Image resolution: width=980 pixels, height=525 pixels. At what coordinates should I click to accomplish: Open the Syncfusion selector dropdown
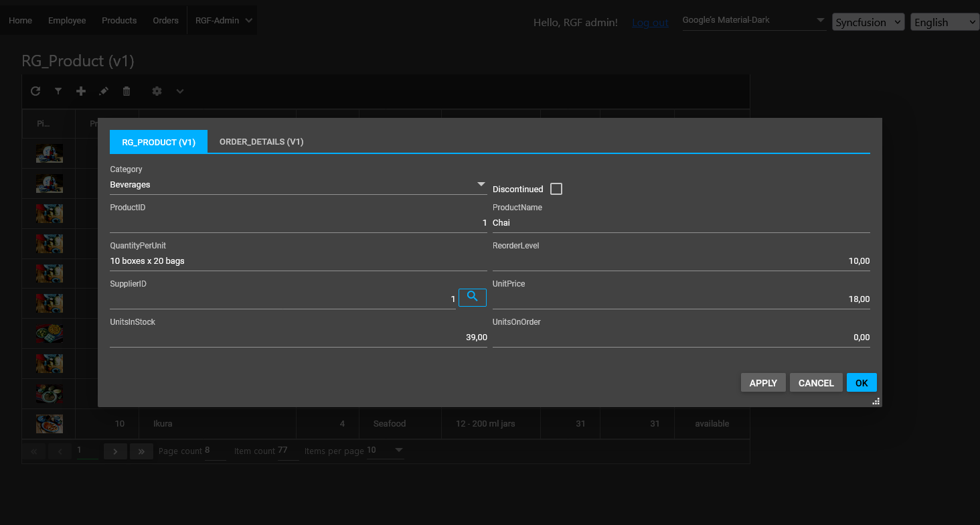click(868, 22)
